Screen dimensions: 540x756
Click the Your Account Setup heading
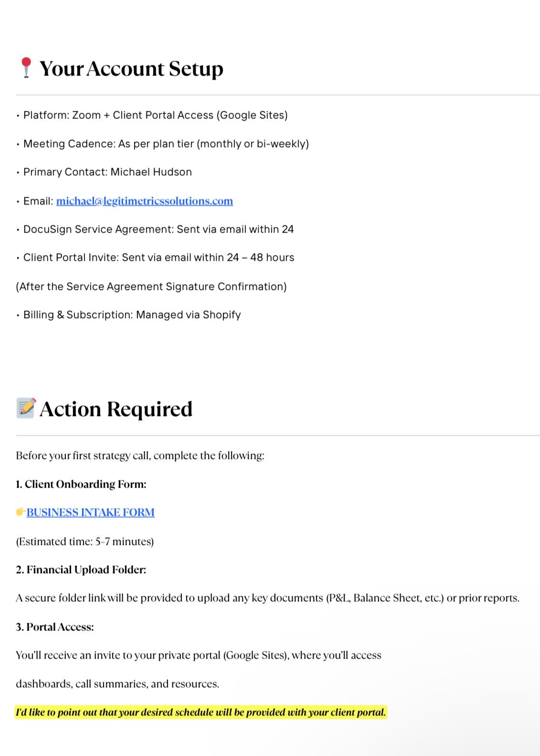[x=131, y=69]
